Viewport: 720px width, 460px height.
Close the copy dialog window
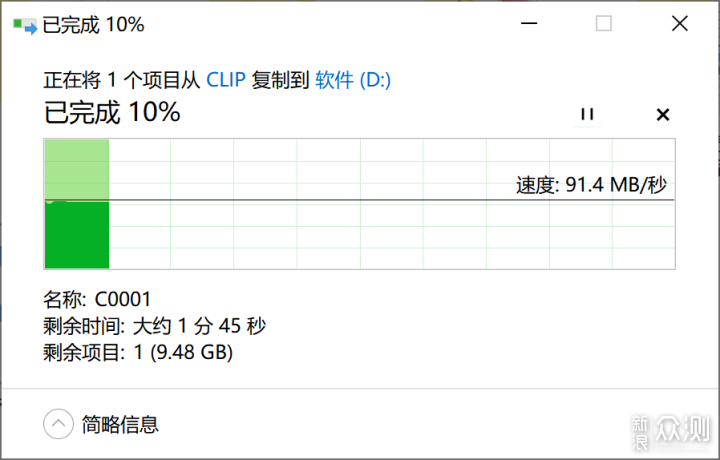(680, 23)
